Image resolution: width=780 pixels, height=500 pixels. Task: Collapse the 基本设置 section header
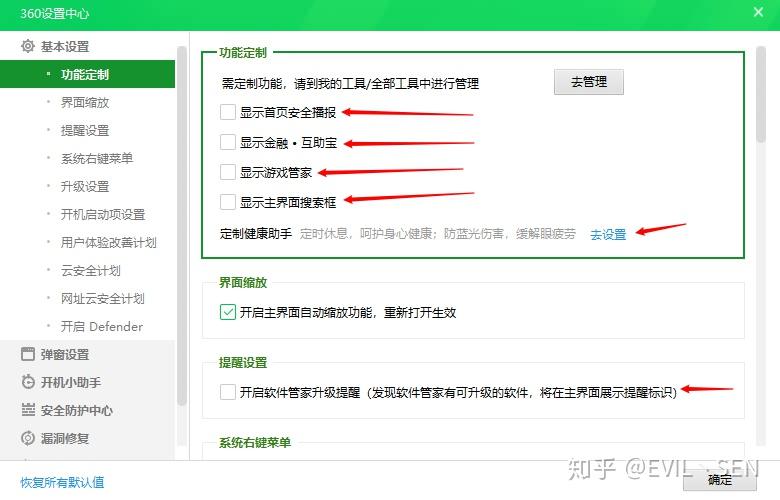65,46
